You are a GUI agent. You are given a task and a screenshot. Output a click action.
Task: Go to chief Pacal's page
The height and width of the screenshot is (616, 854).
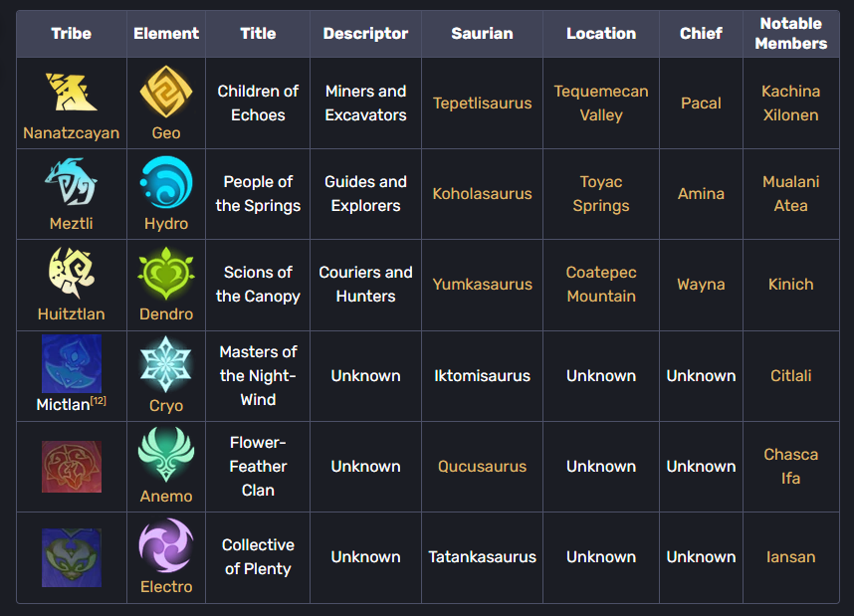[x=701, y=103]
